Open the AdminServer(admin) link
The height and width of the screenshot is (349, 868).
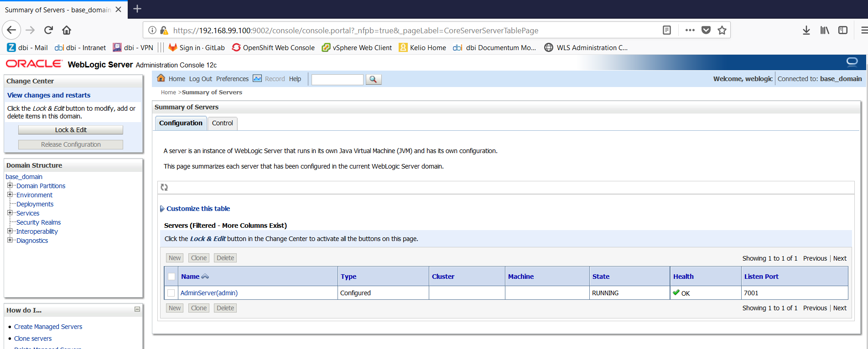point(209,293)
